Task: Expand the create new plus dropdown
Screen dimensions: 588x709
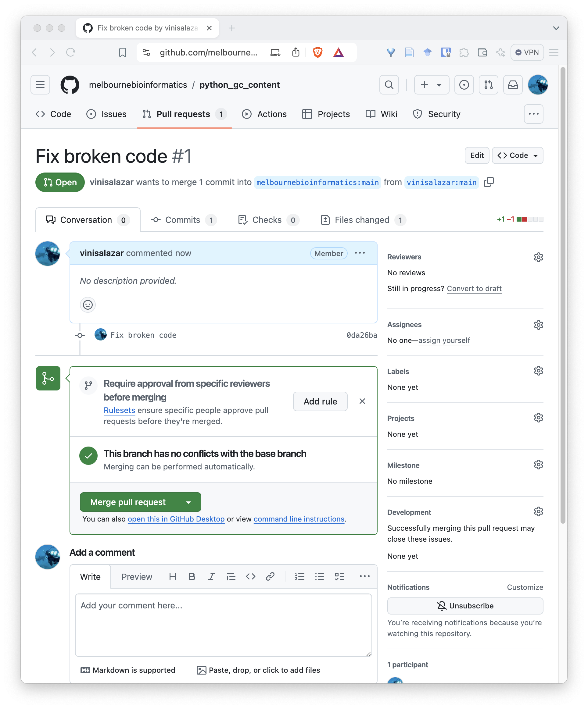Action: tap(431, 85)
